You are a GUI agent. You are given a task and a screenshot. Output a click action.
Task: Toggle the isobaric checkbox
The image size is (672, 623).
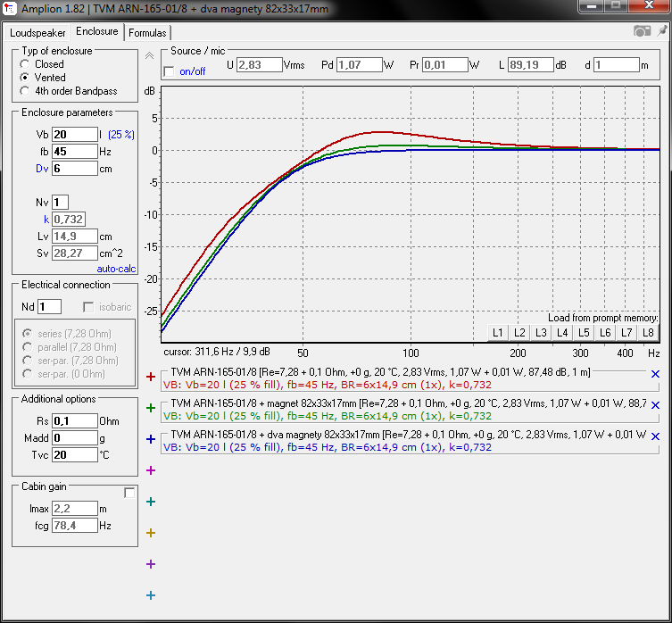[x=88, y=307]
